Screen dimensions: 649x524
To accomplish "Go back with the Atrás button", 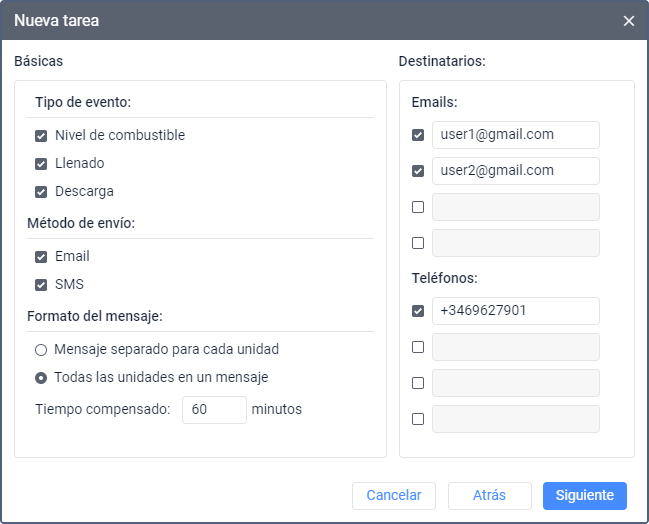I will click(489, 496).
